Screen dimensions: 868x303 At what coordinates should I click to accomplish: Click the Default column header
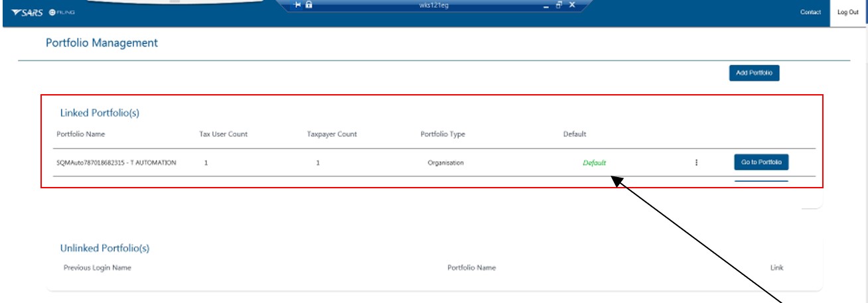click(x=575, y=134)
